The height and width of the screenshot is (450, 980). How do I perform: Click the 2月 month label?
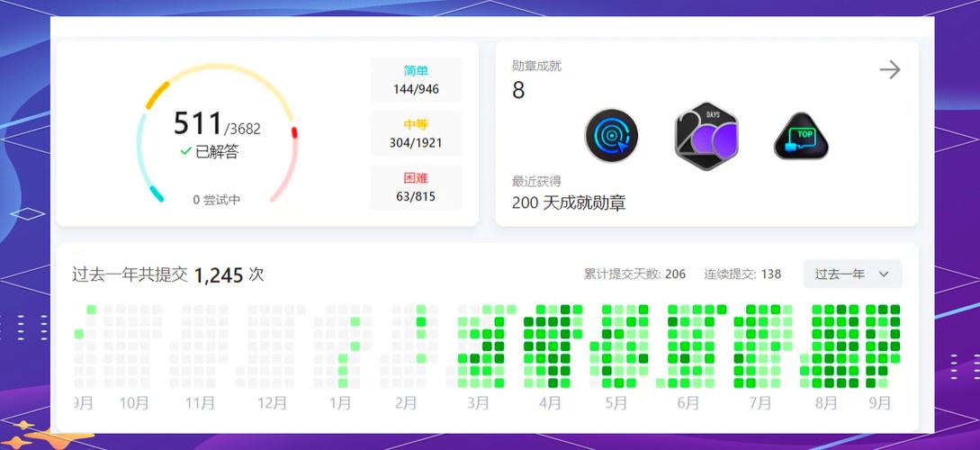(406, 403)
